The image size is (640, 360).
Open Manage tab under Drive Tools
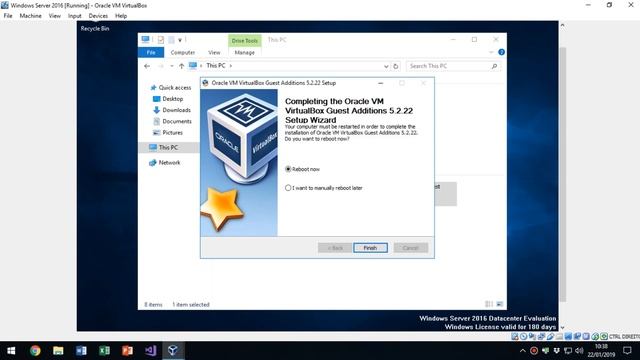coord(244,53)
